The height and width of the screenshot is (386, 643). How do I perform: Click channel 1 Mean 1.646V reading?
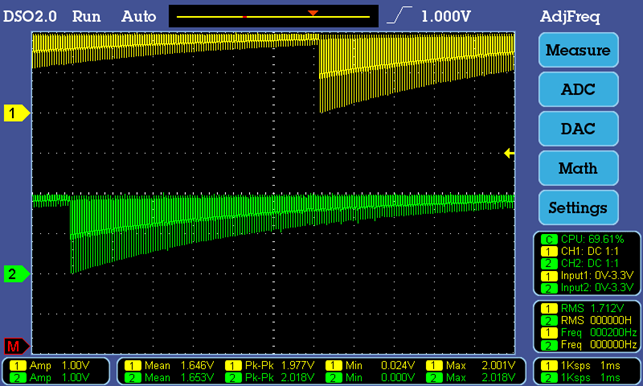pos(169,365)
